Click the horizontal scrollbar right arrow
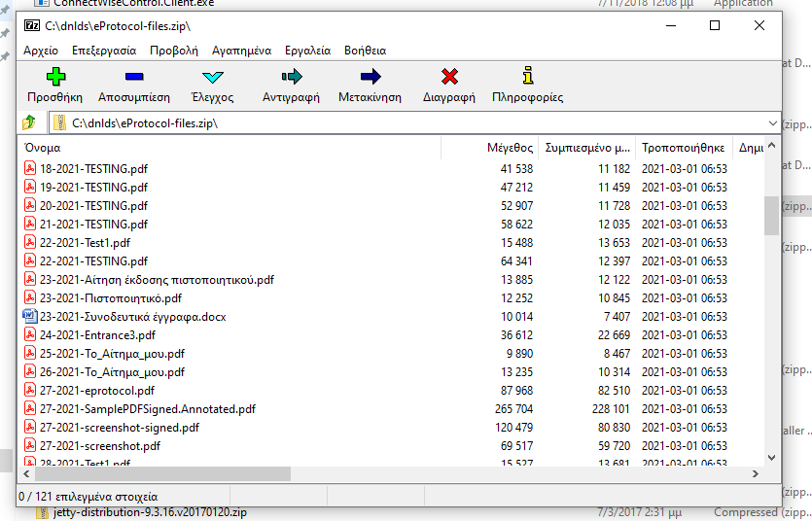This screenshot has height=521, width=812. coord(754,474)
